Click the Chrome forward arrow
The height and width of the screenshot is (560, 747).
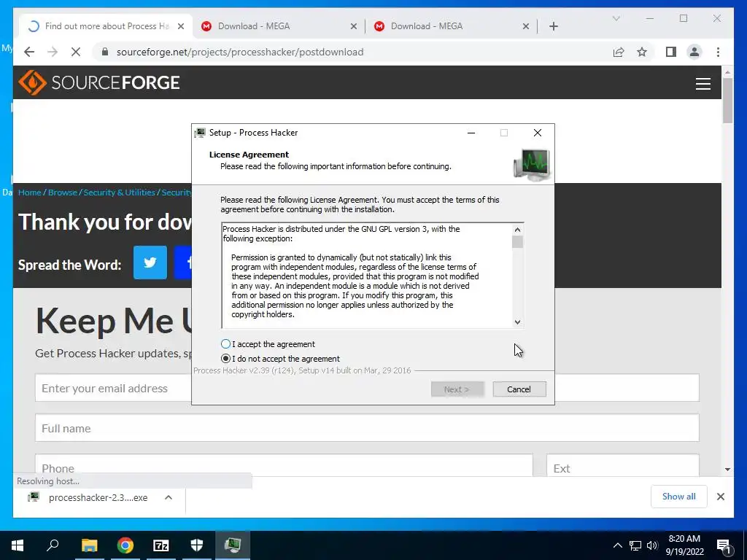pyautogui.click(x=53, y=52)
